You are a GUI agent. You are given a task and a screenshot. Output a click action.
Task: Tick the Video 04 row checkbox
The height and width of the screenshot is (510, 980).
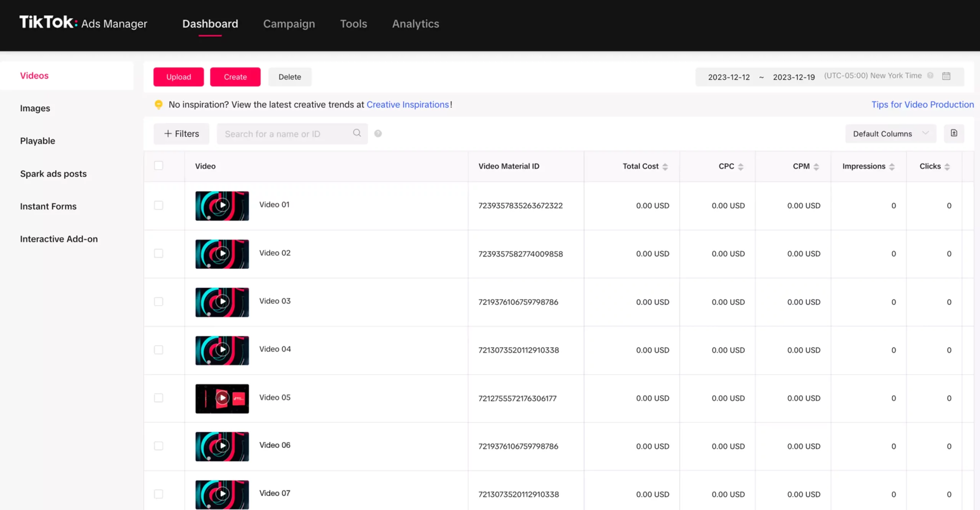pos(158,350)
